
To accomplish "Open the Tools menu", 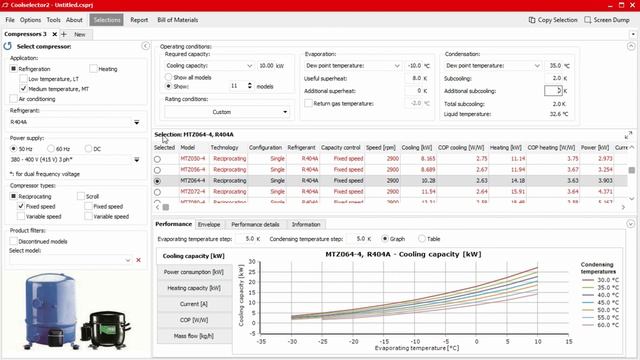I will tap(53, 20).
